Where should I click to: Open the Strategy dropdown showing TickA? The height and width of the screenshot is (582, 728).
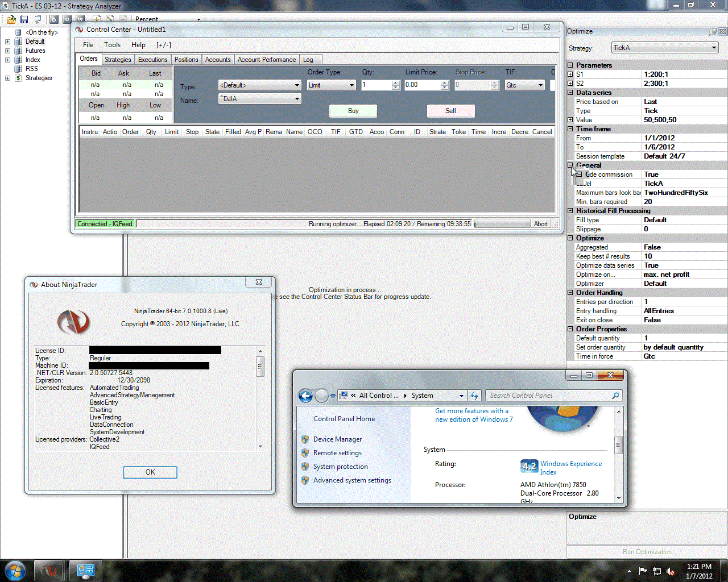click(x=665, y=48)
